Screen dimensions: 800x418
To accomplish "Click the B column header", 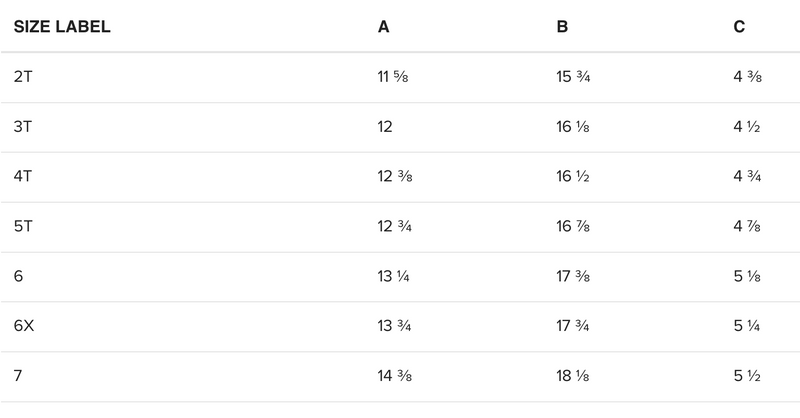I will [562, 27].
